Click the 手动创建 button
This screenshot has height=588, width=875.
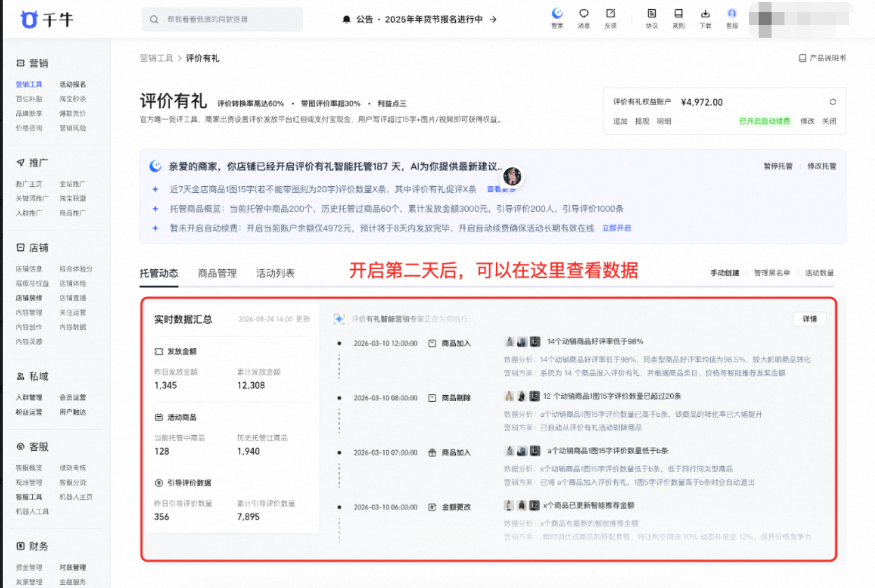[725, 273]
